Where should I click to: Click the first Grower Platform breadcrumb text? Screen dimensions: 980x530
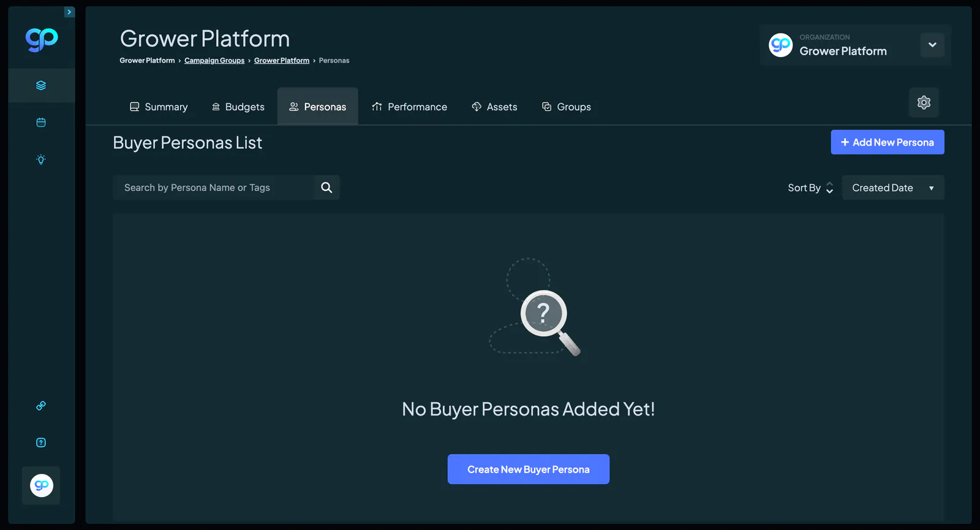pyautogui.click(x=147, y=61)
